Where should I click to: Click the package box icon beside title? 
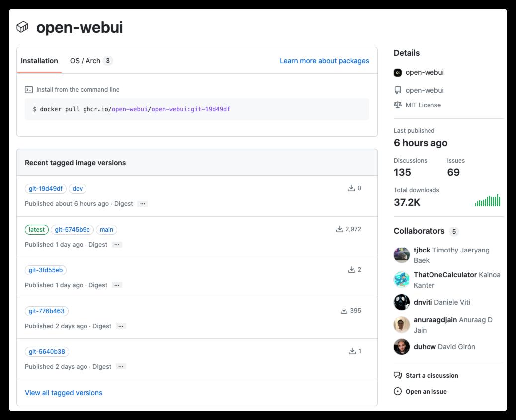[22, 27]
